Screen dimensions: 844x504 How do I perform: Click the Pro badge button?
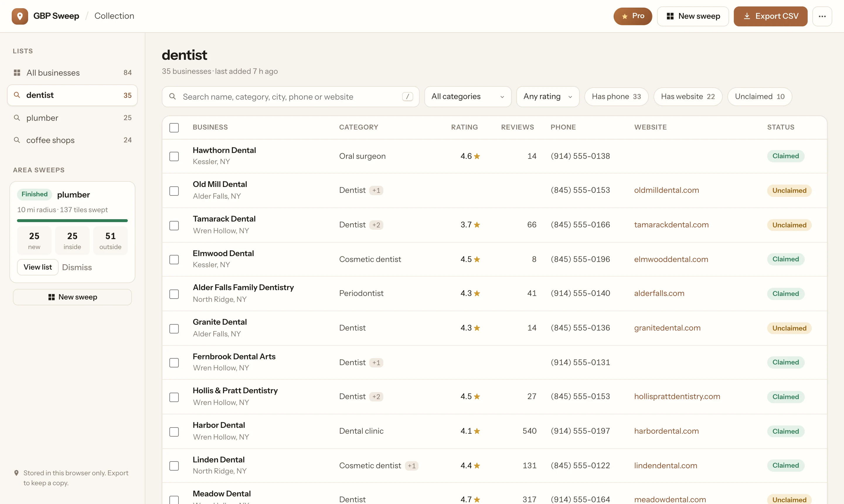[x=632, y=16]
